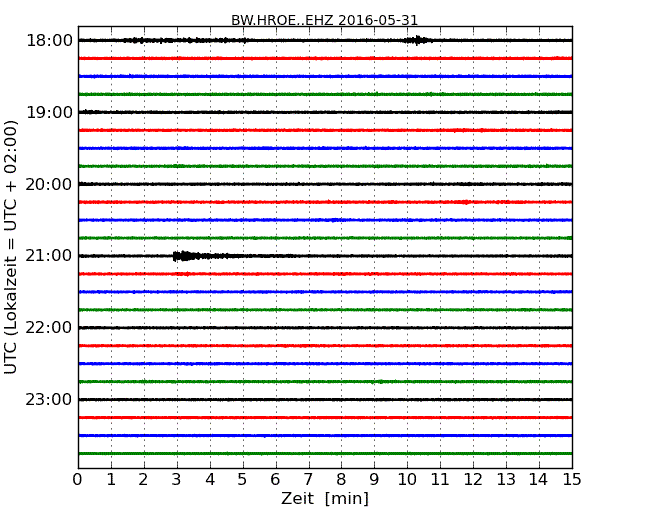Select x-axis tick label 2
The width and height of the screenshot is (650, 520).
click(x=143, y=480)
